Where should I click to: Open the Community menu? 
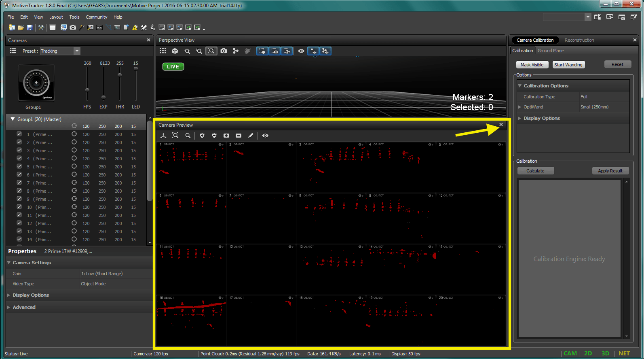(97, 17)
